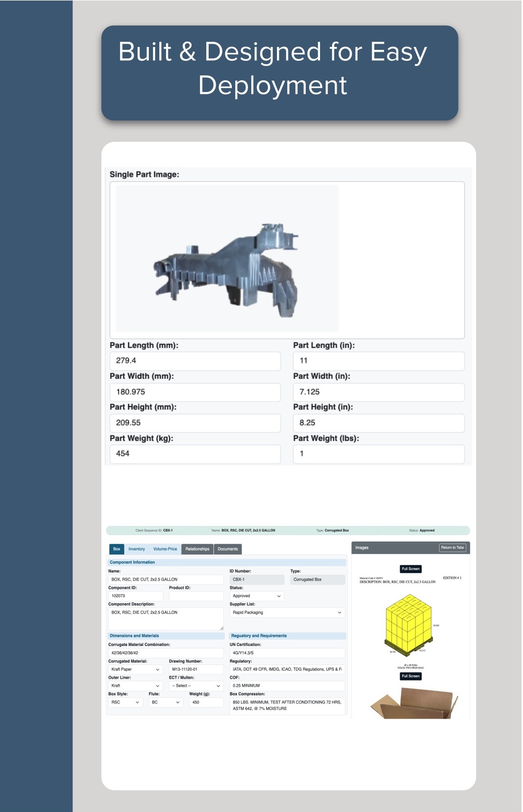Image resolution: width=523 pixels, height=812 pixels.
Task: Click the single part image preview
Action: pyautogui.click(x=227, y=259)
